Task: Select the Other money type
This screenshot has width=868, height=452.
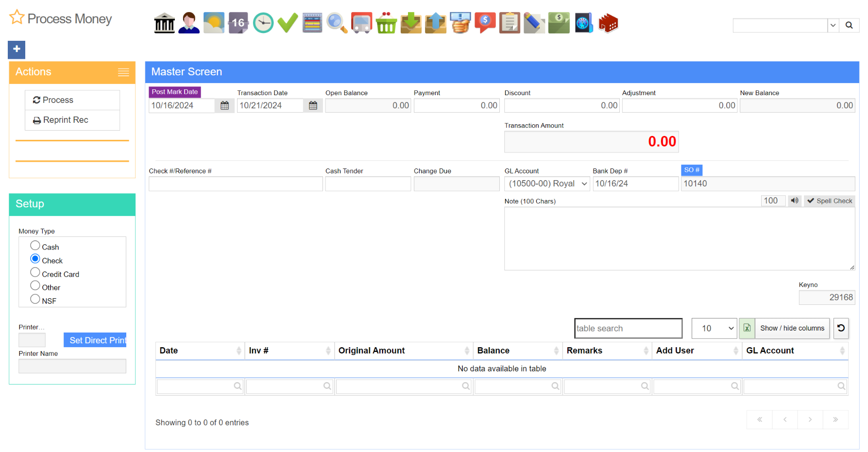Action: click(35, 285)
